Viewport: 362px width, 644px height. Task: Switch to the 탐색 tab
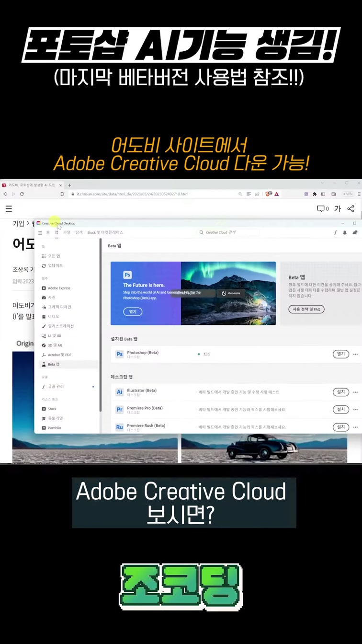[x=79, y=232]
